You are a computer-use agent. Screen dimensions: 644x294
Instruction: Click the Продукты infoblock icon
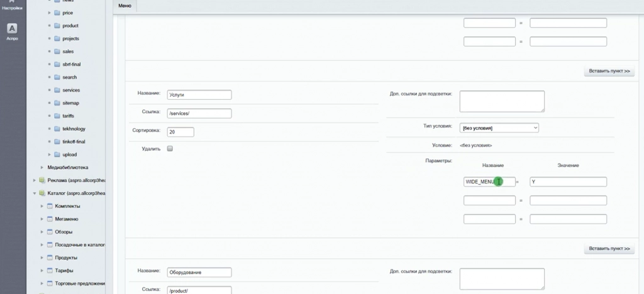[x=50, y=258]
